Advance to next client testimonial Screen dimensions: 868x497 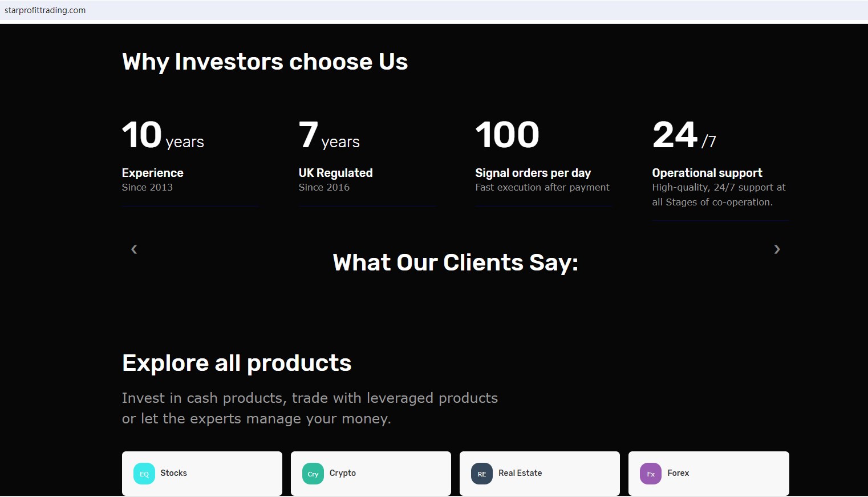[x=777, y=249]
